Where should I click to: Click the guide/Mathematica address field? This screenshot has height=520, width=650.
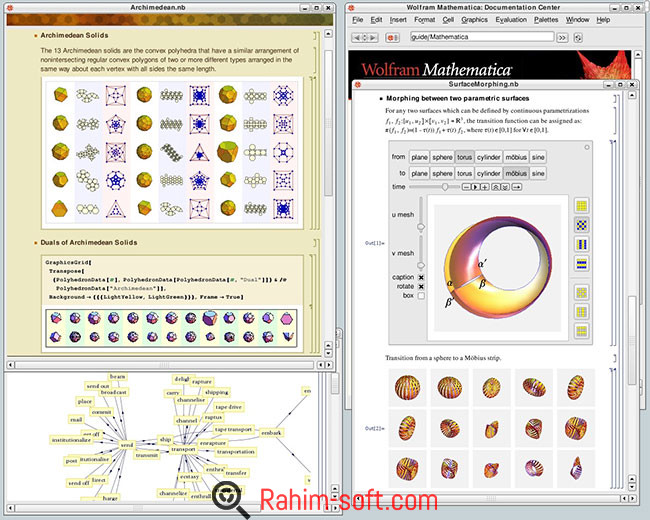pyautogui.click(x=482, y=37)
